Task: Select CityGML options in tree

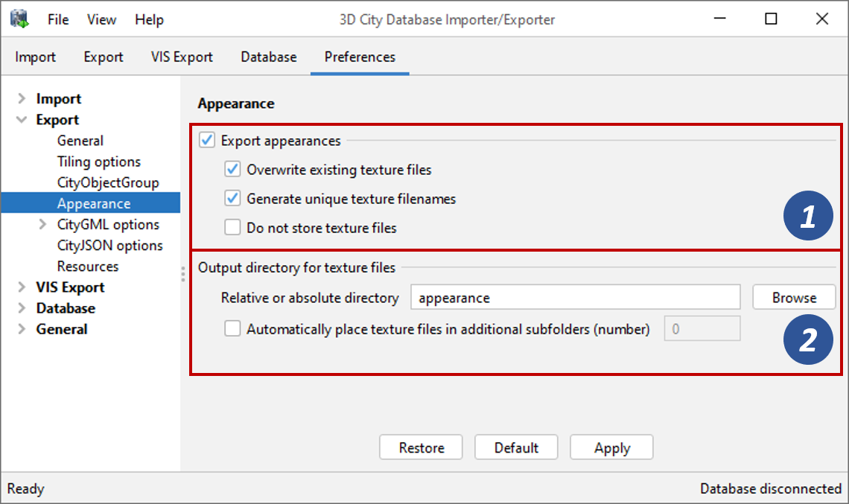Action: pos(108,225)
